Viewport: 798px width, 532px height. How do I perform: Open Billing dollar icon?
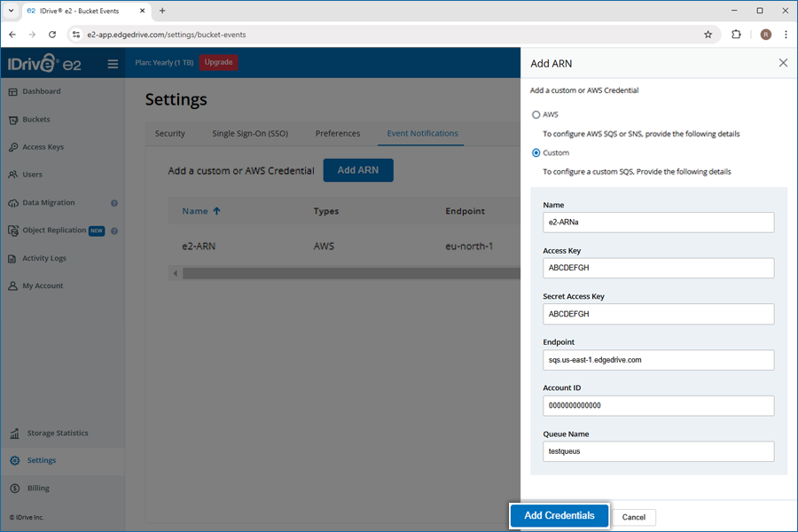[15, 489]
